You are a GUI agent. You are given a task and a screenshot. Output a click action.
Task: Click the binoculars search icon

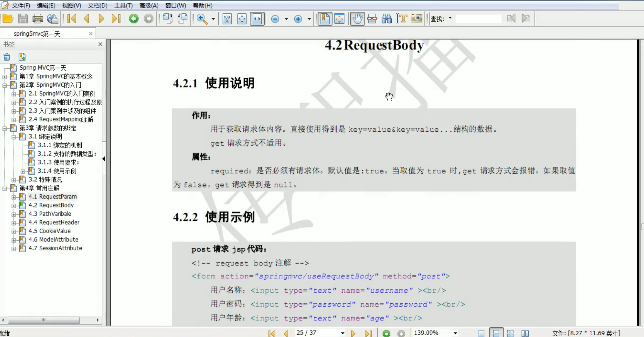click(386, 19)
